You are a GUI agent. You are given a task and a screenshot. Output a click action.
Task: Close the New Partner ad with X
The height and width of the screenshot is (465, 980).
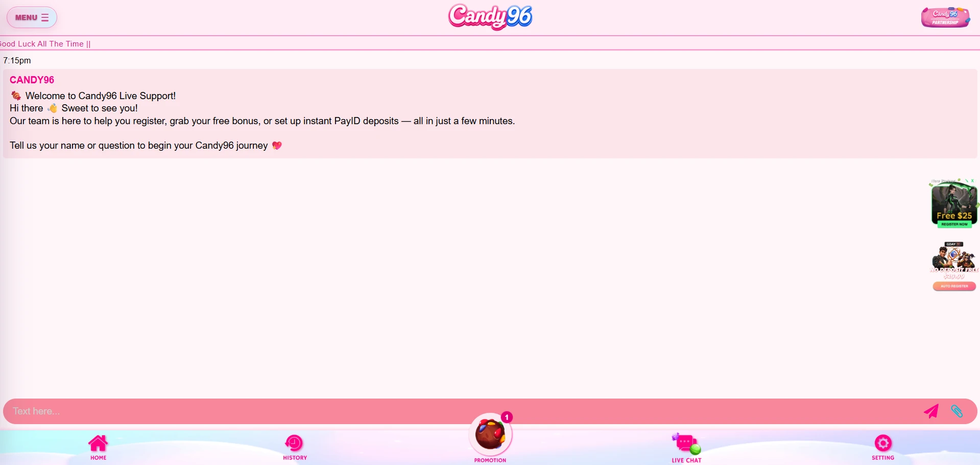click(972, 181)
